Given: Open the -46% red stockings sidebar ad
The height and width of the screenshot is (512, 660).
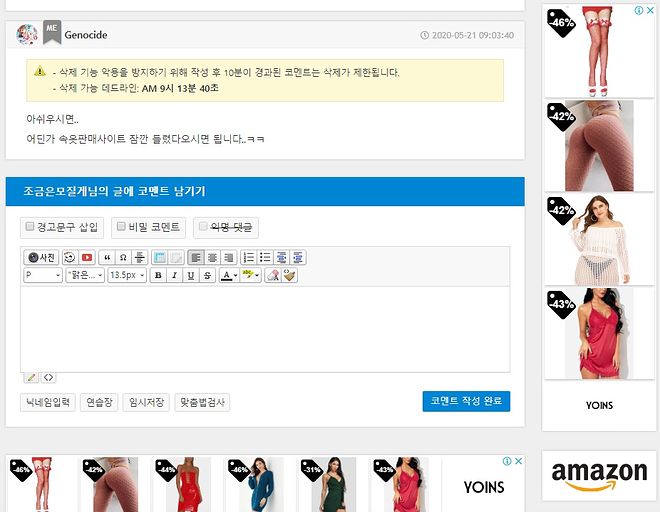Looking at the screenshot, I should (599, 52).
